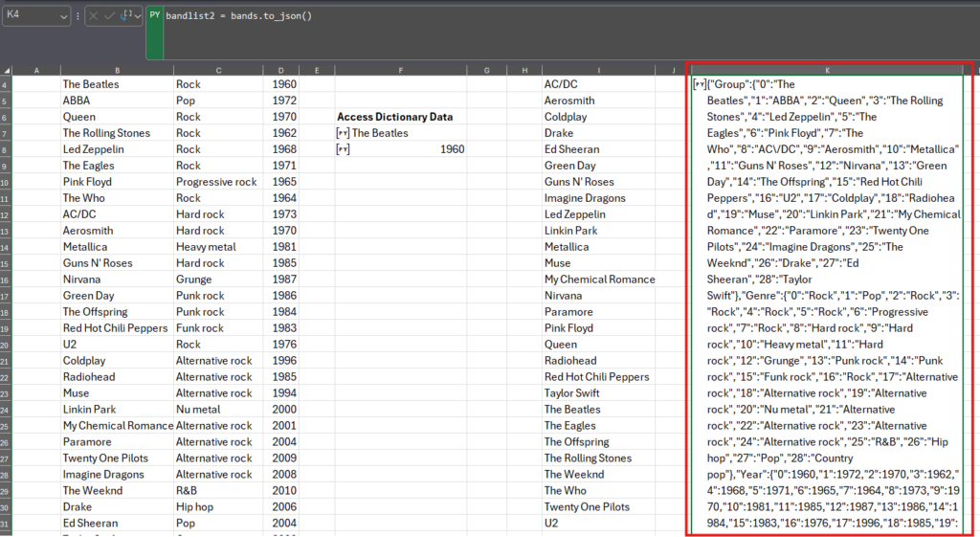
Task: Select year 1972 next to ABBA
Action: (280, 101)
